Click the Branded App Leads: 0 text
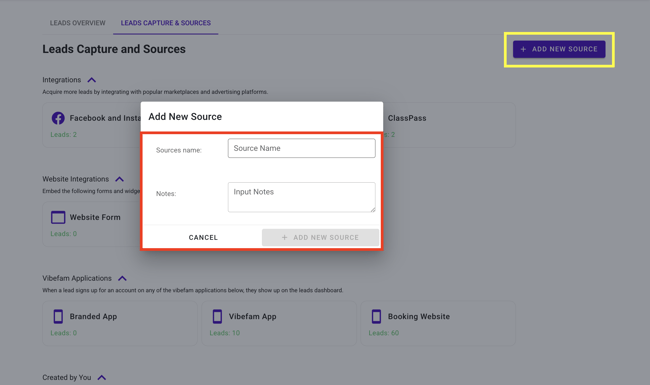This screenshot has width=650, height=385. tap(63, 333)
